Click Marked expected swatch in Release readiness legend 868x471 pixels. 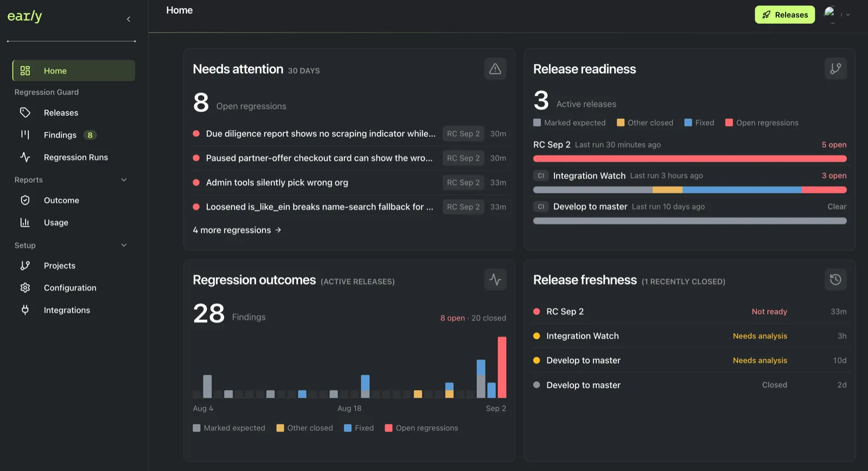pyautogui.click(x=537, y=123)
